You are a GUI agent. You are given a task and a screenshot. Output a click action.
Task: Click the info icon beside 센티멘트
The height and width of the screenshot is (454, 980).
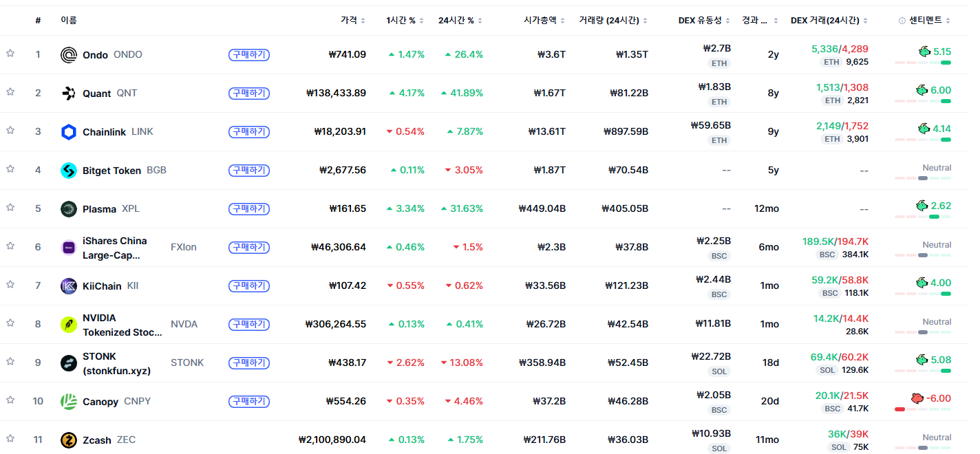(902, 21)
